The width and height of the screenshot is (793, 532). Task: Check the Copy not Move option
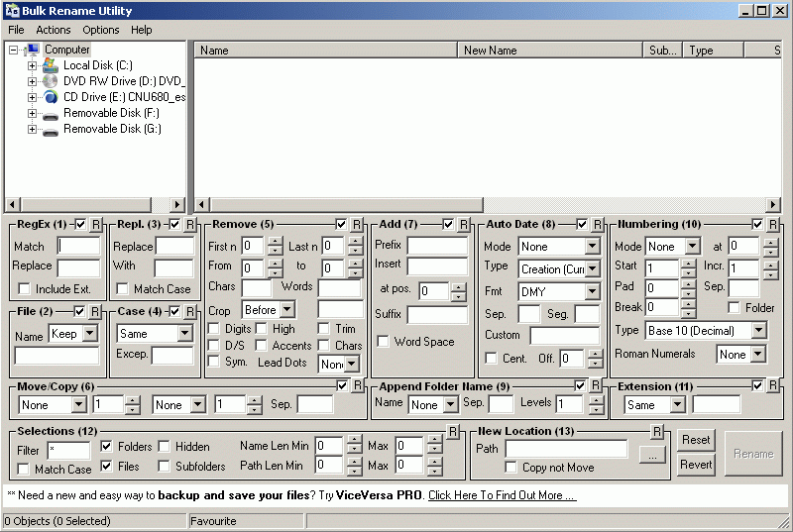[511, 468]
